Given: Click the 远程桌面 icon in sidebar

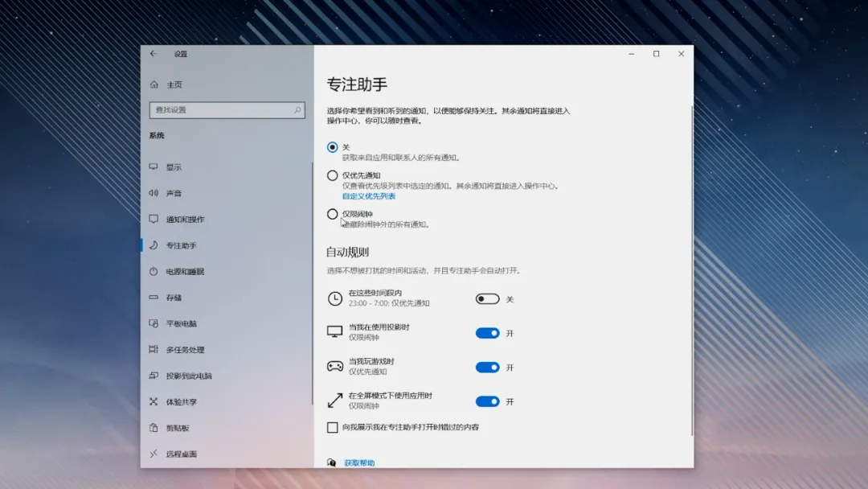Looking at the screenshot, I should [x=154, y=454].
